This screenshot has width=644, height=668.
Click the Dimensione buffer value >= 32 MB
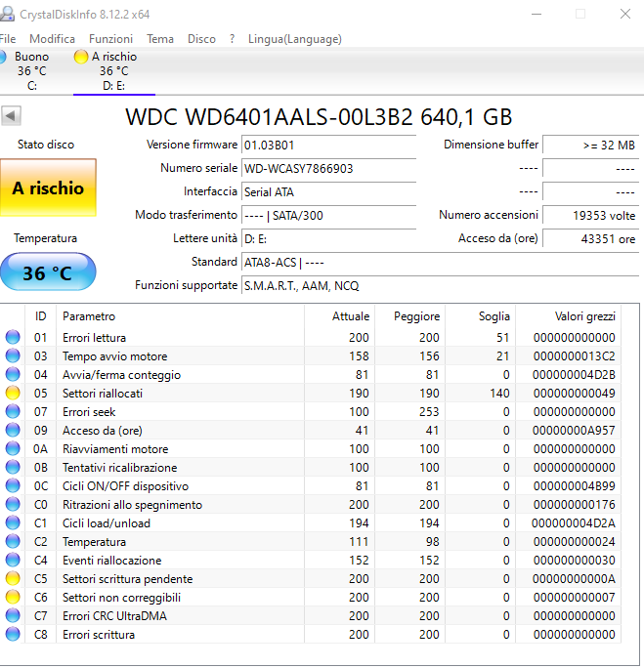(590, 146)
